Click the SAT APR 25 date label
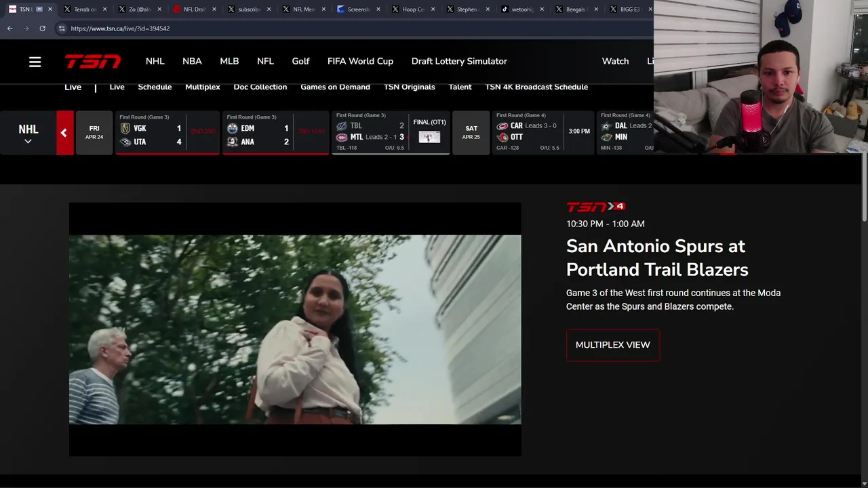Viewport: 868px width, 488px height. click(471, 133)
